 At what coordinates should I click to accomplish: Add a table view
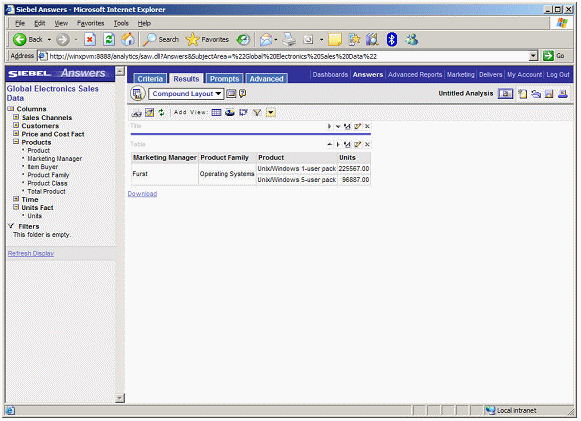tap(216, 113)
